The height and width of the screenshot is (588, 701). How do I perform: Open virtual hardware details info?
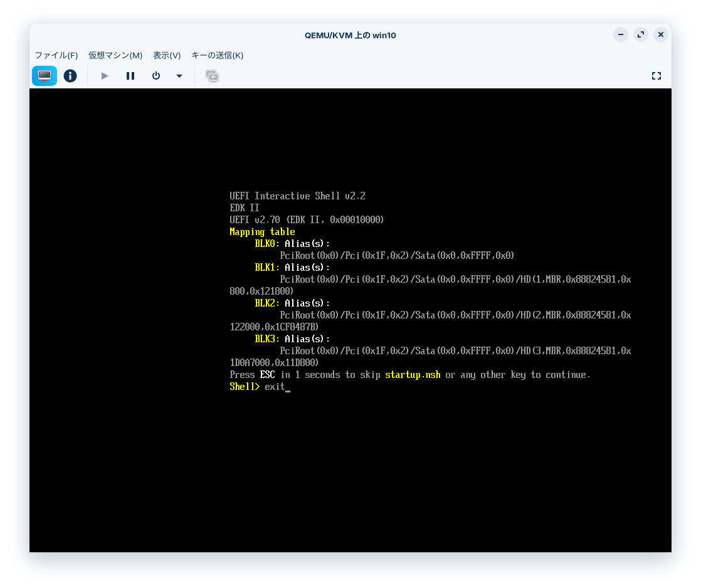point(70,76)
